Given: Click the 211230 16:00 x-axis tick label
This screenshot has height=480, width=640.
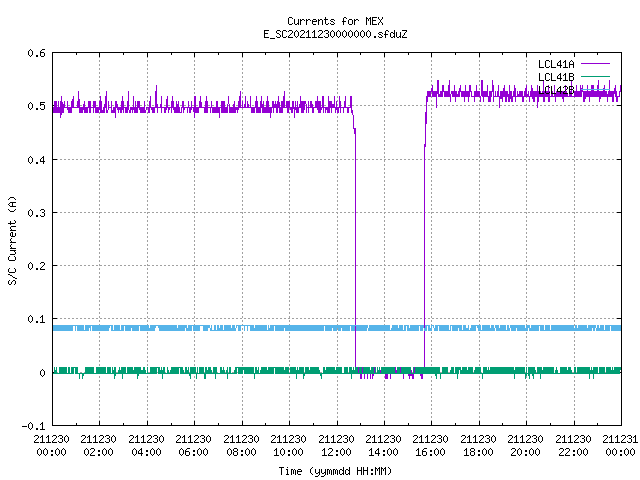Looking at the screenshot, I should coord(431,446).
